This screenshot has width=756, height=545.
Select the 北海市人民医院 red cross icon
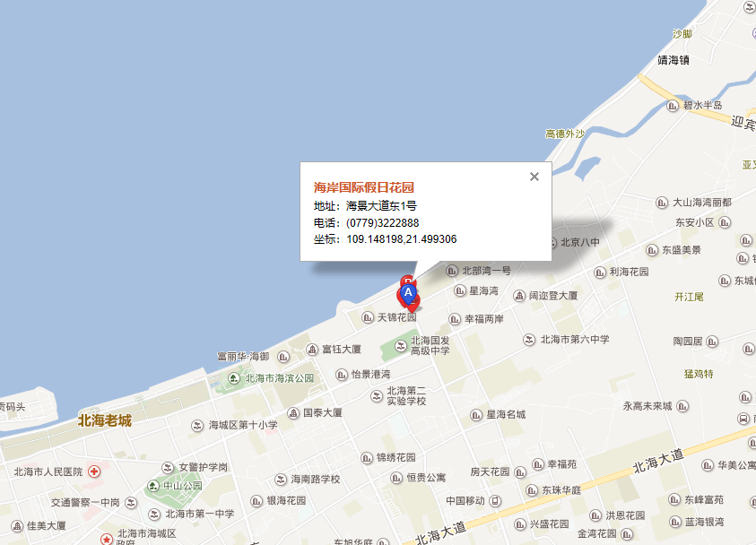tap(94, 471)
